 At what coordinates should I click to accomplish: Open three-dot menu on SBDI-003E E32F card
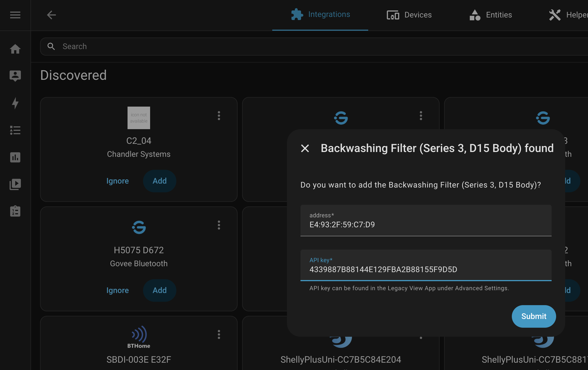219,334
